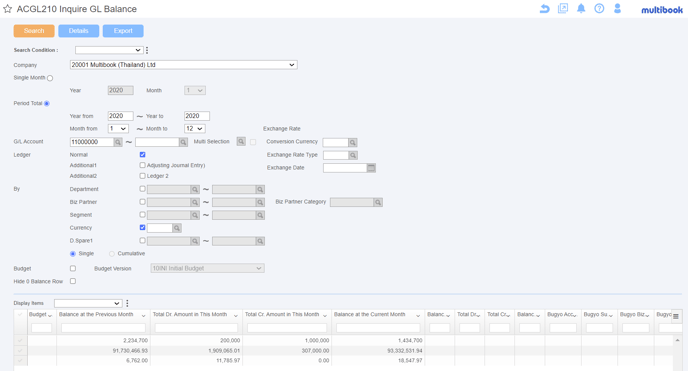Open Segment to lookup icon

[260, 215]
